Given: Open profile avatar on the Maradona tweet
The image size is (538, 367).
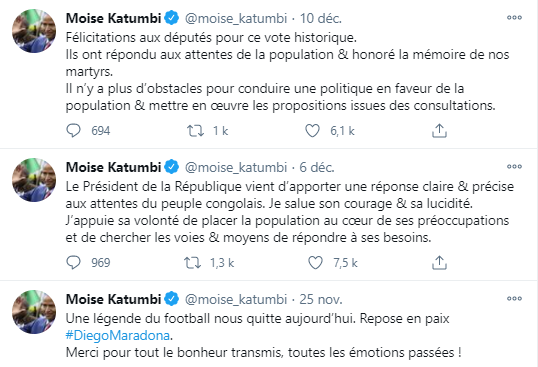Looking at the screenshot, I should tap(34, 312).
